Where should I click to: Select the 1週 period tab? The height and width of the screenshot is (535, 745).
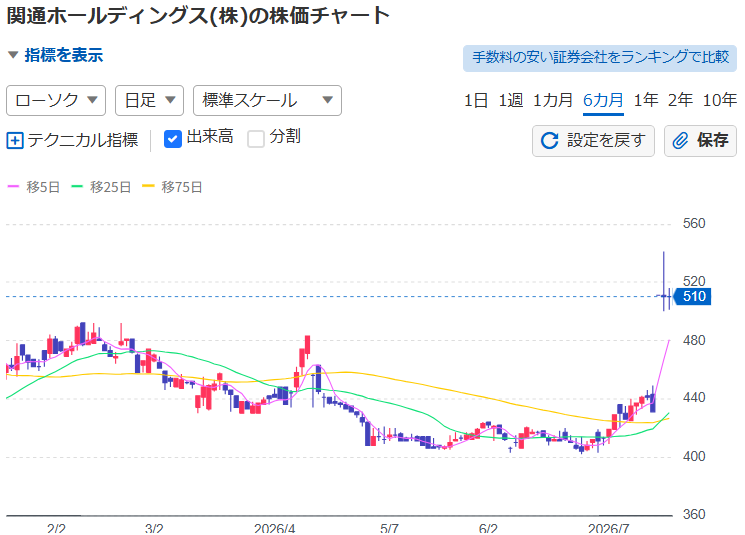(511, 100)
